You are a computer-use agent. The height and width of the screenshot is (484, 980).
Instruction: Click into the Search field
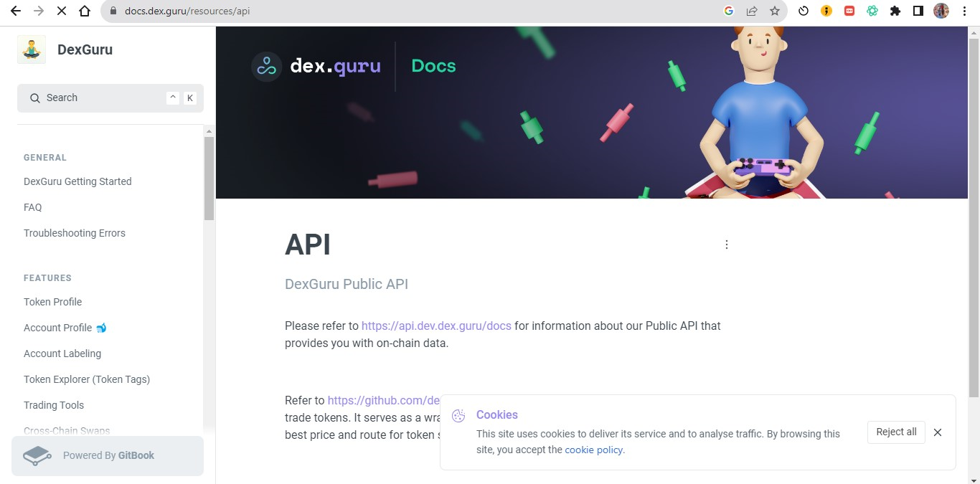[x=110, y=98]
